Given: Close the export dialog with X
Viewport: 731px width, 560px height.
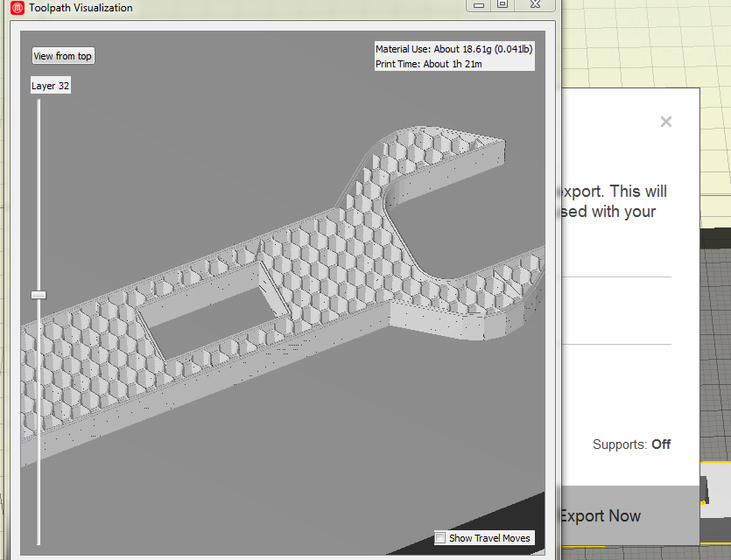Looking at the screenshot, I should [x=666, y=122].
